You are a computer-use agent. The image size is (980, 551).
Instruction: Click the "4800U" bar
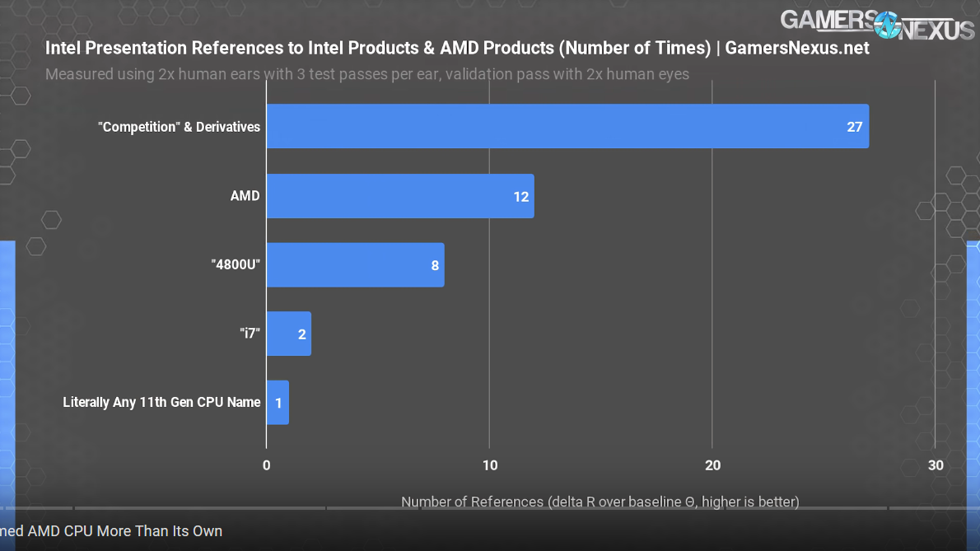[354, 264]
